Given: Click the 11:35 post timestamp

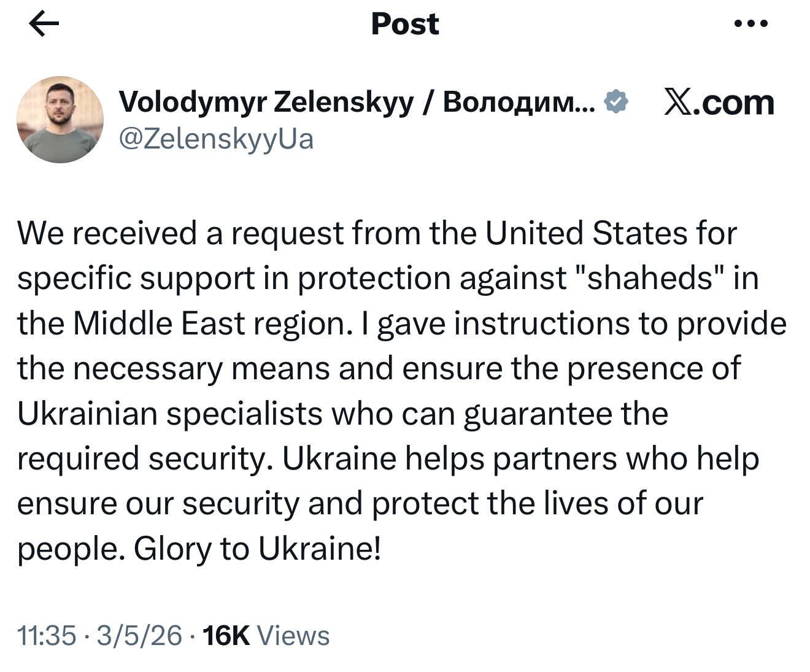Looking at the screenshot, I should (47, 636).
